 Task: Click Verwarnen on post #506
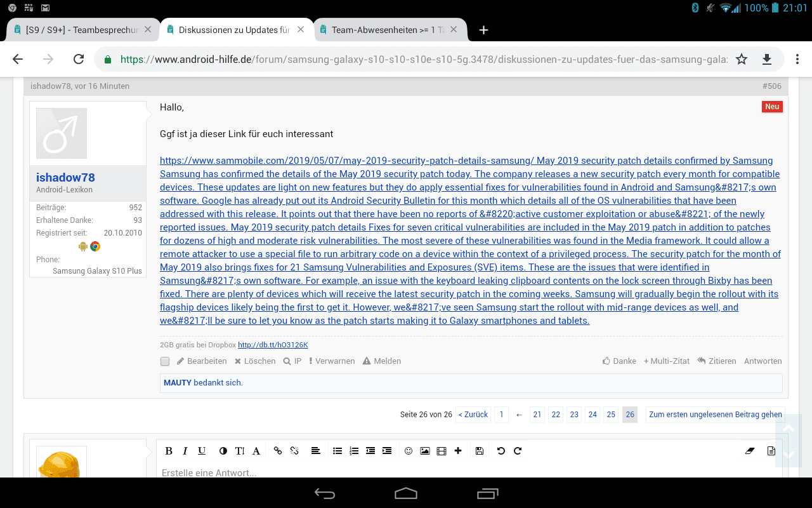pos(332,361)
